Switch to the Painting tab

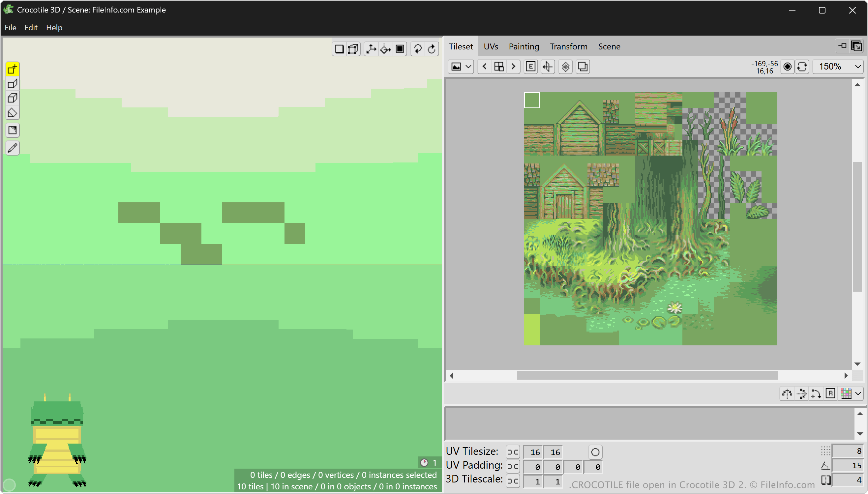tap(524, 46)
